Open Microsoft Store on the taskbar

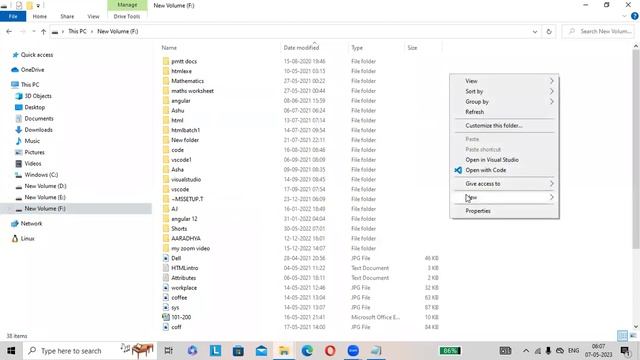coord(238,351)
